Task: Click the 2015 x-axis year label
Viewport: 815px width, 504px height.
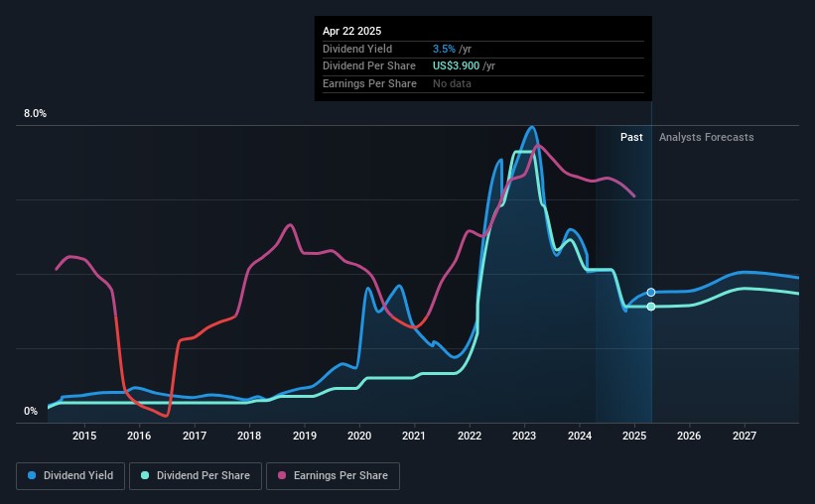Action: (84, 436)
